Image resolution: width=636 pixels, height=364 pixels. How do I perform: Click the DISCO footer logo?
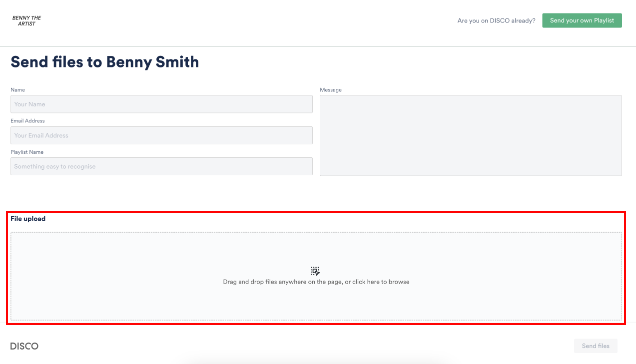coord(24,346)
